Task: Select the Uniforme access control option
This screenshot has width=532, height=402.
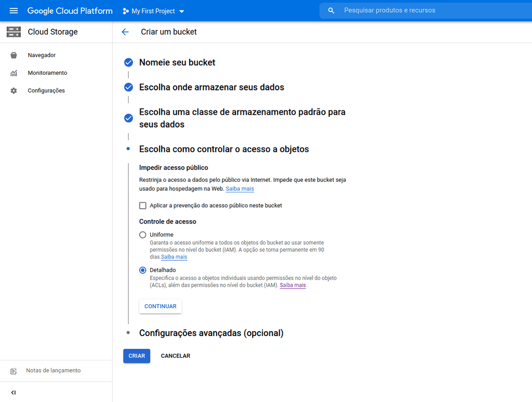Action: tap(143, 235)
